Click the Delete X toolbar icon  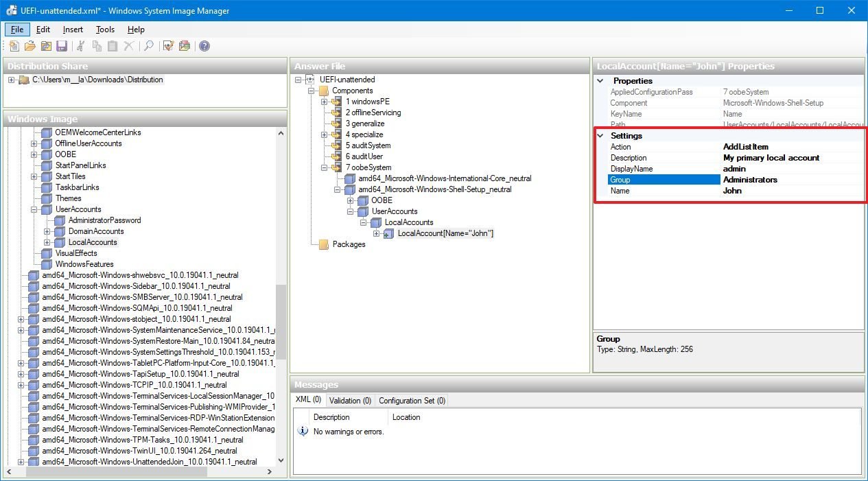(x=129, y=46)
